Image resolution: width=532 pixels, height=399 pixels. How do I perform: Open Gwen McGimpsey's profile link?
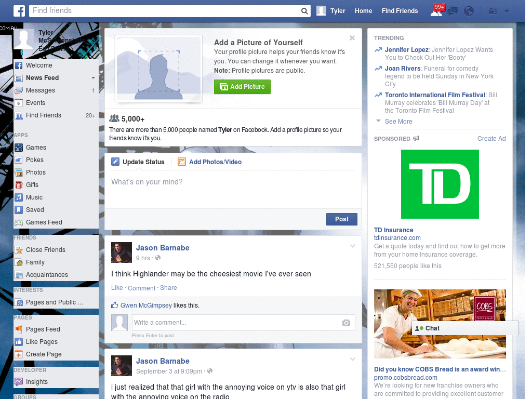(x=146, y=305)
